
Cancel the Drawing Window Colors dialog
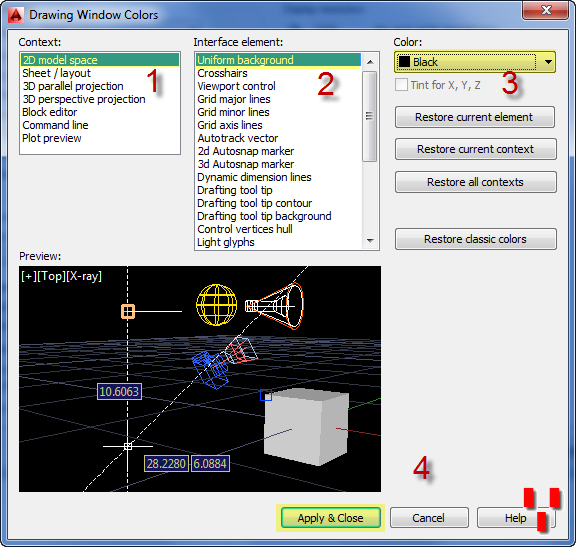pos(429,518)
